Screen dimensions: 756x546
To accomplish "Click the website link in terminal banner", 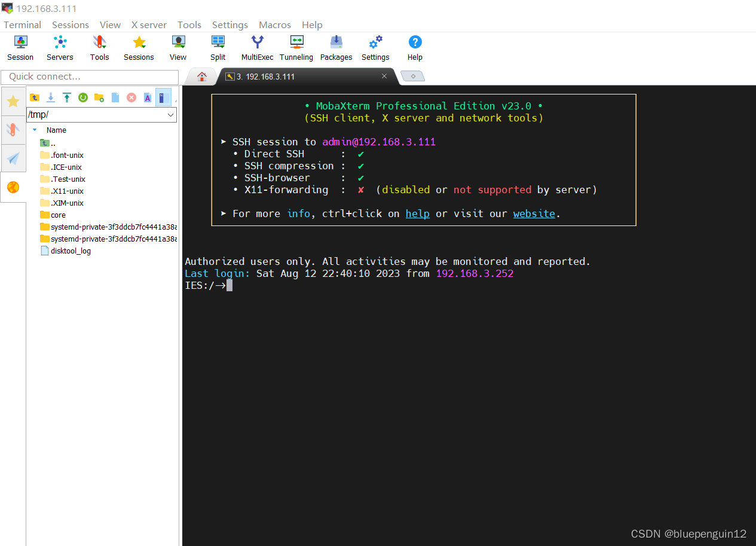I will tap(534, 213).
